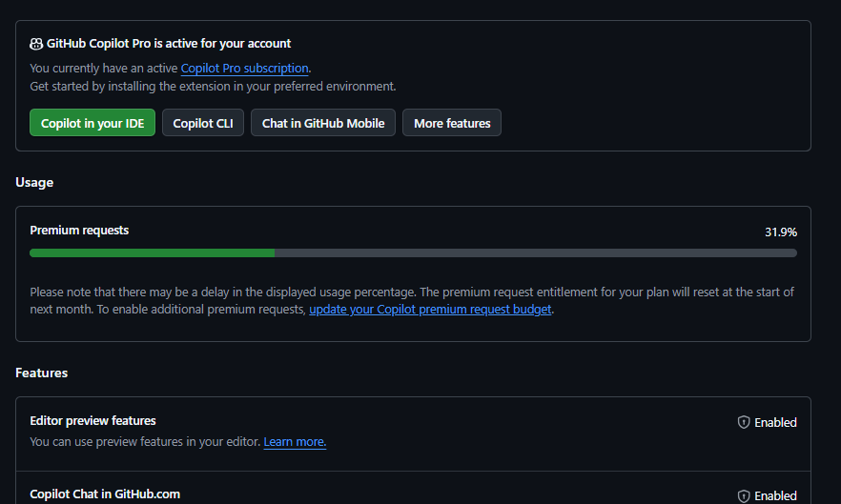The height and width of the screenshot is (504, 841).
Task: Click the green filled part of the usage bar
Action: coord(153,253)
